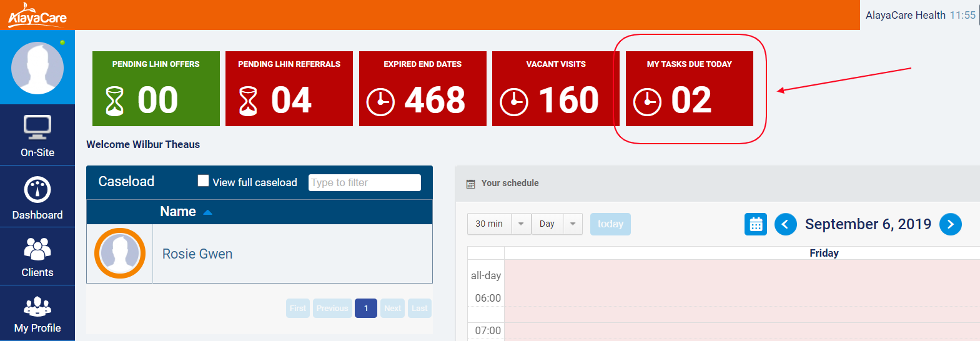Expand the 30 min interval dropdown
This screenshot has width=980, height=341.
(x=521, y=224)
